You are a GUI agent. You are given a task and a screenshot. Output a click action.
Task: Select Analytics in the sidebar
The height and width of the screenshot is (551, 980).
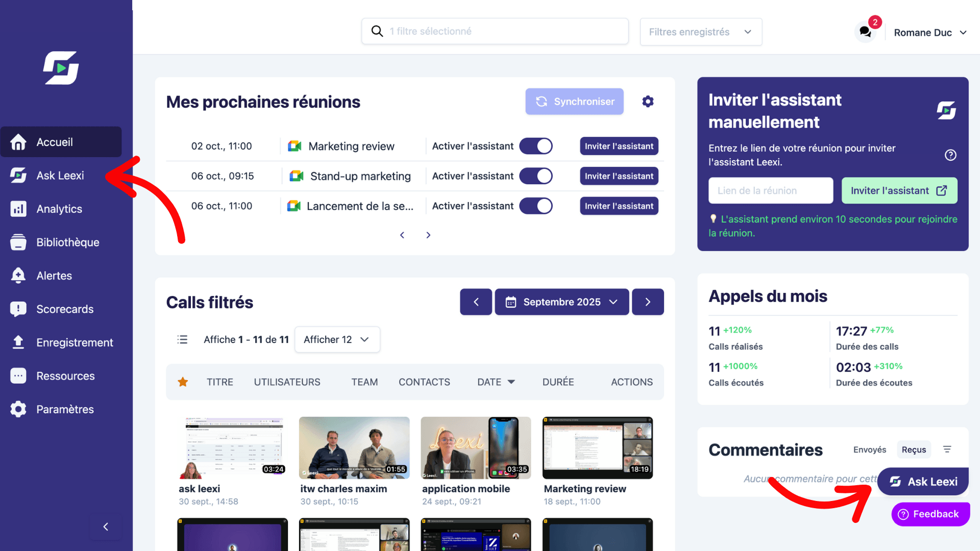(59, 209)
